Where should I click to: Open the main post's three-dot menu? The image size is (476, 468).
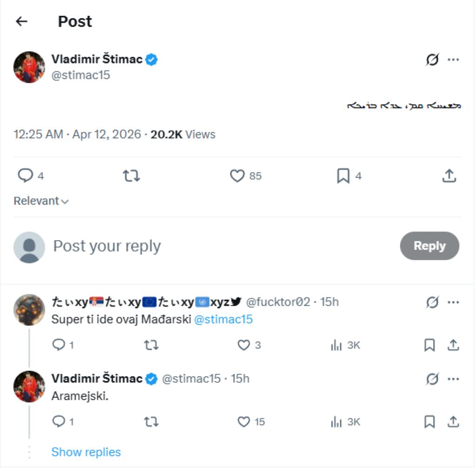click(x=453, y=60)
